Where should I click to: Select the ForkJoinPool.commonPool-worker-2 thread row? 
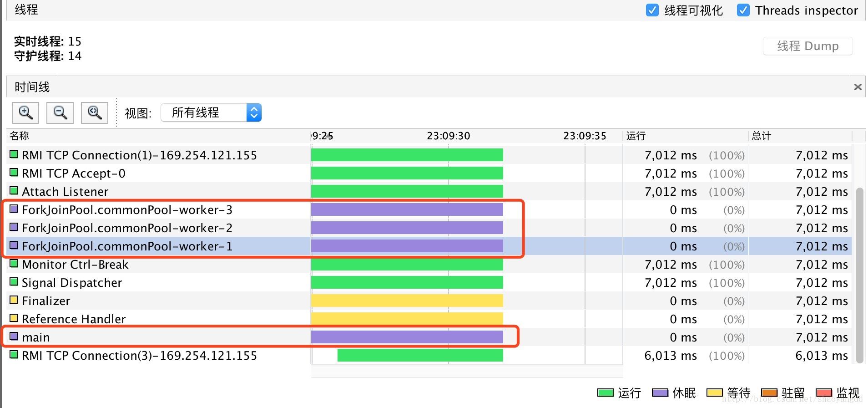(x=127, y=228)
